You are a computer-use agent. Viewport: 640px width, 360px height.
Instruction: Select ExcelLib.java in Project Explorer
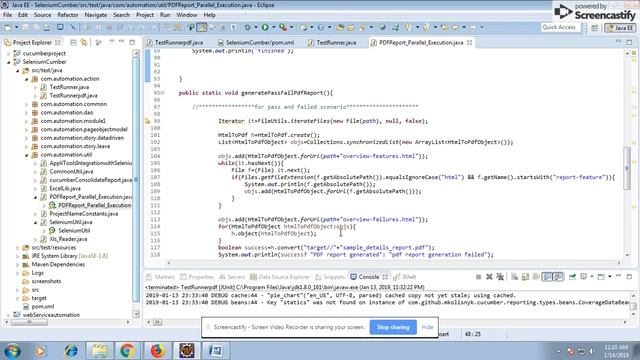point(64,189)
